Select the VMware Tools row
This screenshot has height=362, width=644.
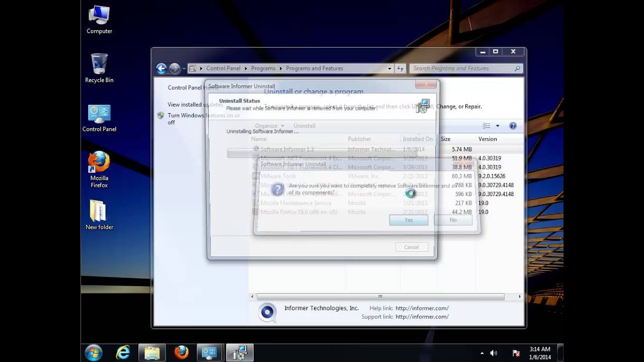pos(386,176)
